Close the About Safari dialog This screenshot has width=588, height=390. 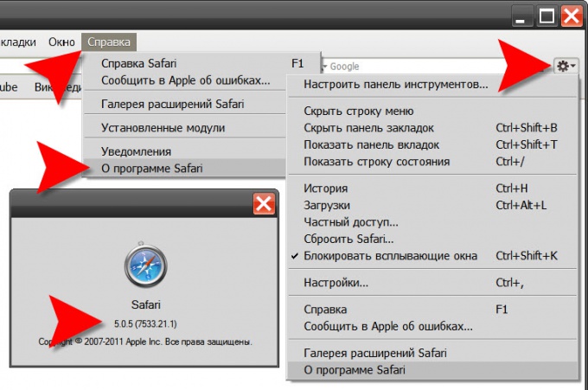click(264, 204)
